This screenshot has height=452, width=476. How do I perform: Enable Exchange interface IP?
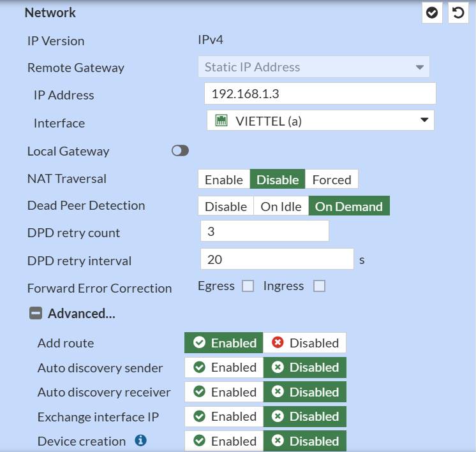224,416
